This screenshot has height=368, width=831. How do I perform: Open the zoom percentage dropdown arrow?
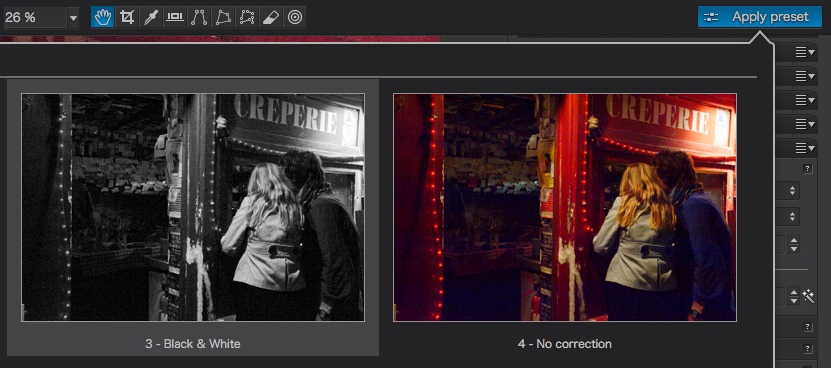(x=74, y=19)
